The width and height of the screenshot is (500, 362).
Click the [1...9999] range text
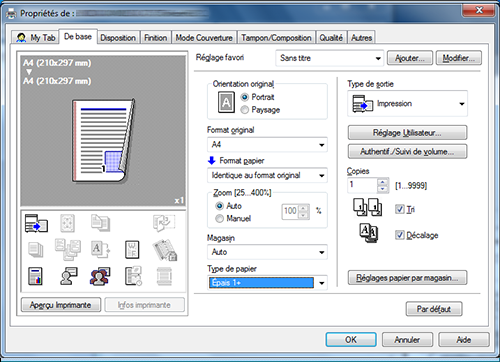tap(411, 186)
